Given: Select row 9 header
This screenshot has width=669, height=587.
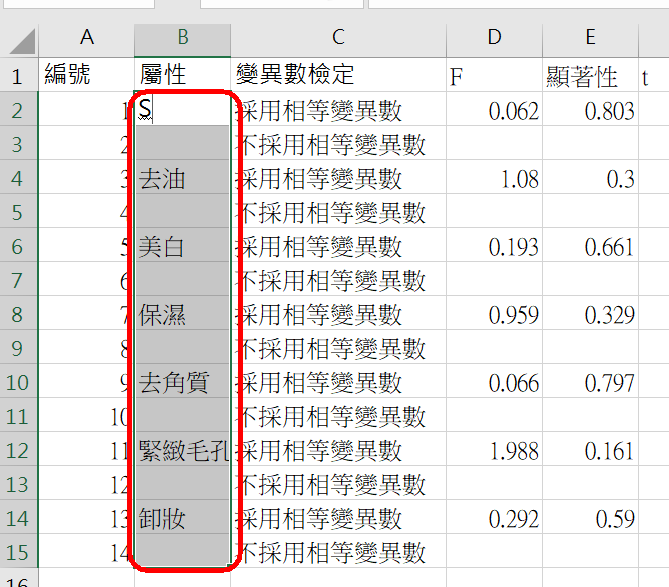Looking at the screenshot, I should 17,349.
